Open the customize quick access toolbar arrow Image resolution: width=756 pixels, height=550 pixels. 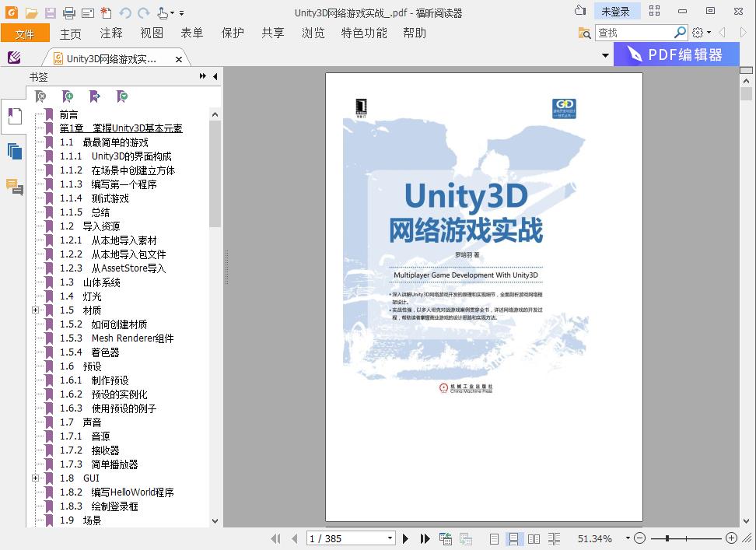tap(182, 13)
